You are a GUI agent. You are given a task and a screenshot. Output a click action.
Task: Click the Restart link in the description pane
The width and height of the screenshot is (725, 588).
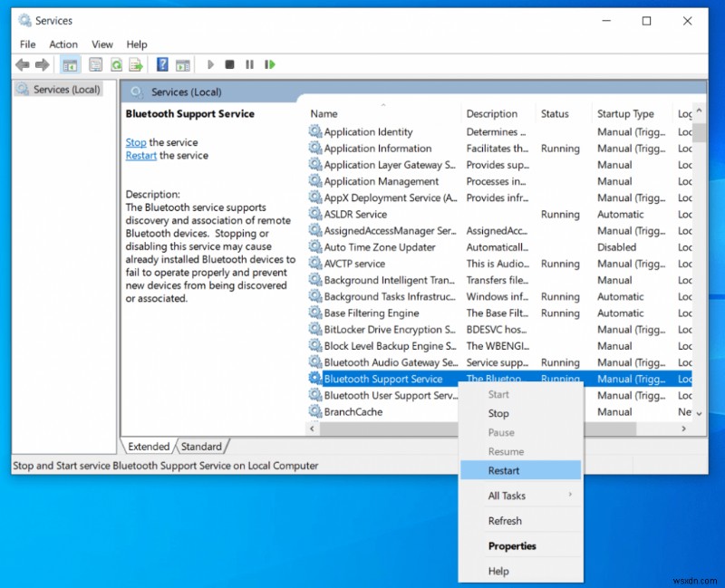[x=140, y=155]
